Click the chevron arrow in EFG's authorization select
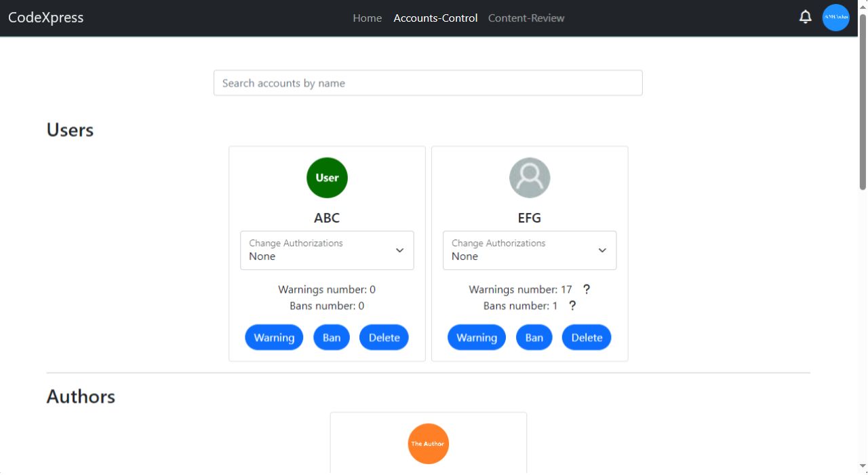Viewport: 868px width, 475px height. (602, 250)
